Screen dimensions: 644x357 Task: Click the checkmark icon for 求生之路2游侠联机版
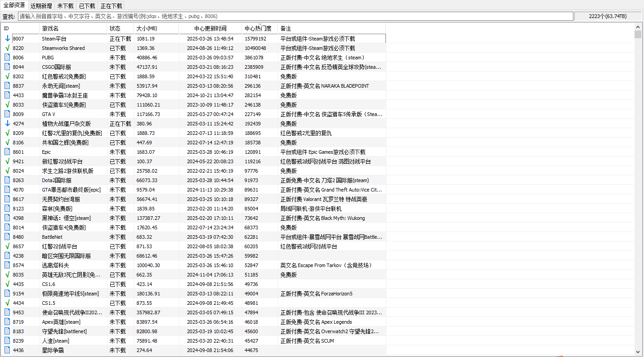7,171
